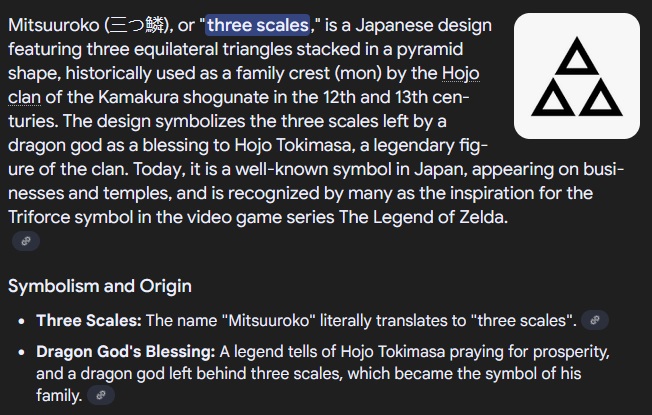The width and height of the screenshot is (652, 415).
Task: Open link icon after the word "family."
Action: click(101, 395)
